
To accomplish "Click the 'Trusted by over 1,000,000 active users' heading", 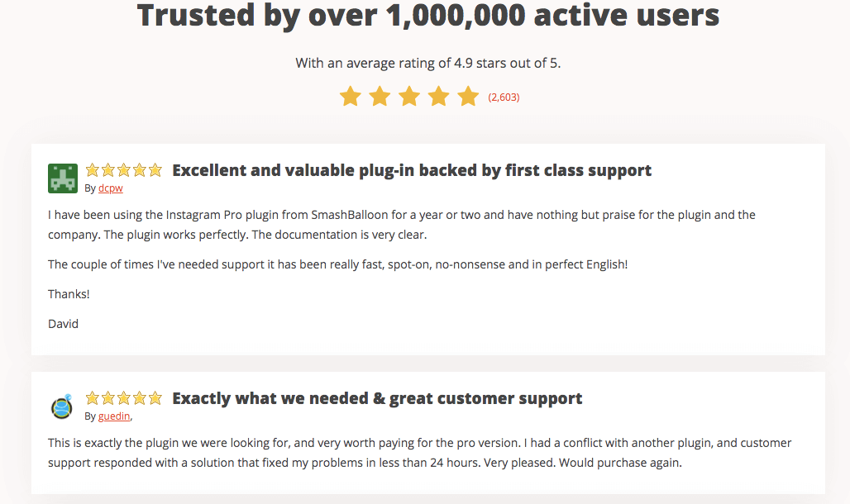I will tap(428, 15).
